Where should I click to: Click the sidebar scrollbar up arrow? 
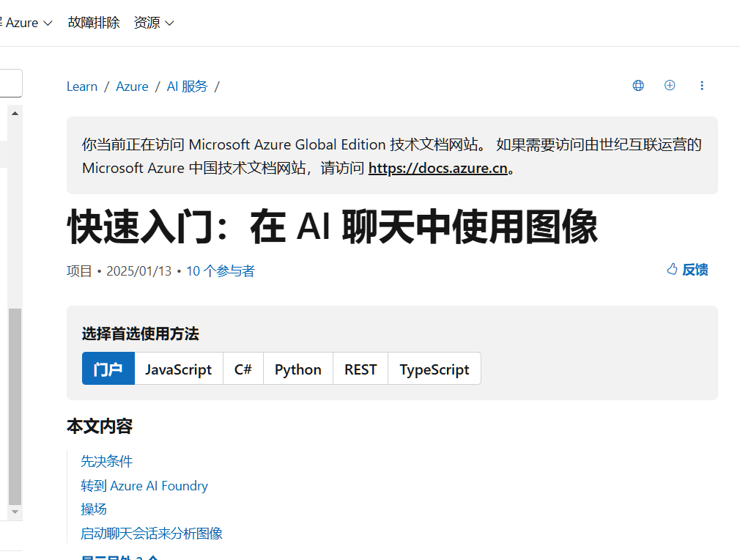coord(15,114)
